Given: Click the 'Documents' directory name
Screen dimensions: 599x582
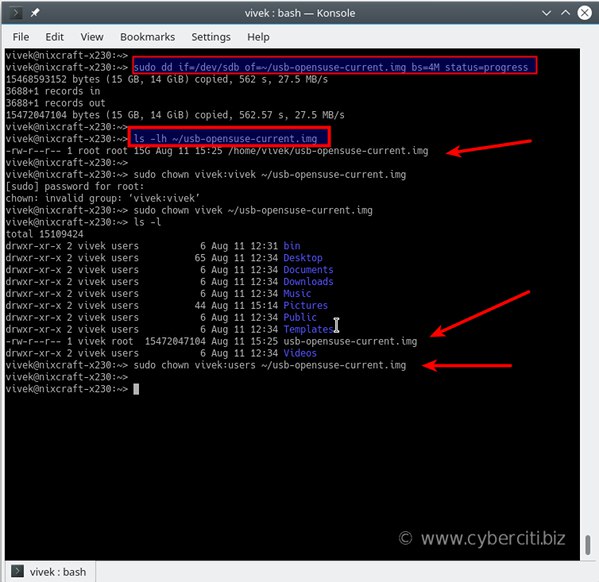Looking at the screenshot, I should pyautogui.click(x=308, y=269).
